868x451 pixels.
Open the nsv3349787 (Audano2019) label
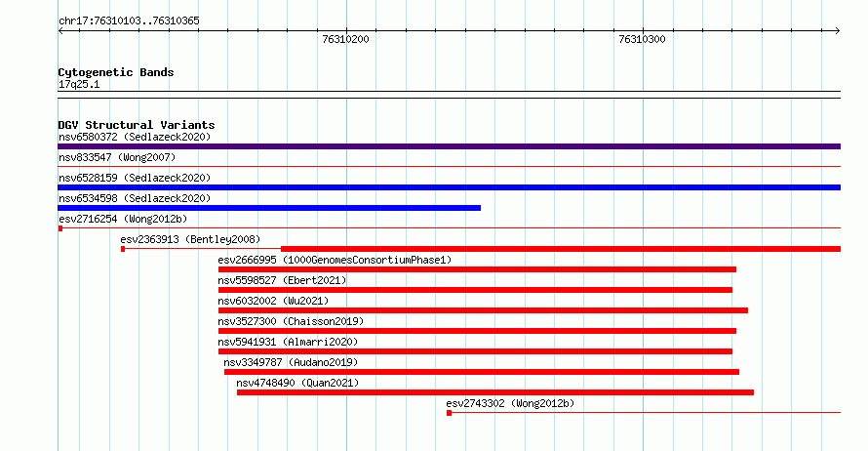tap(291, 362)
